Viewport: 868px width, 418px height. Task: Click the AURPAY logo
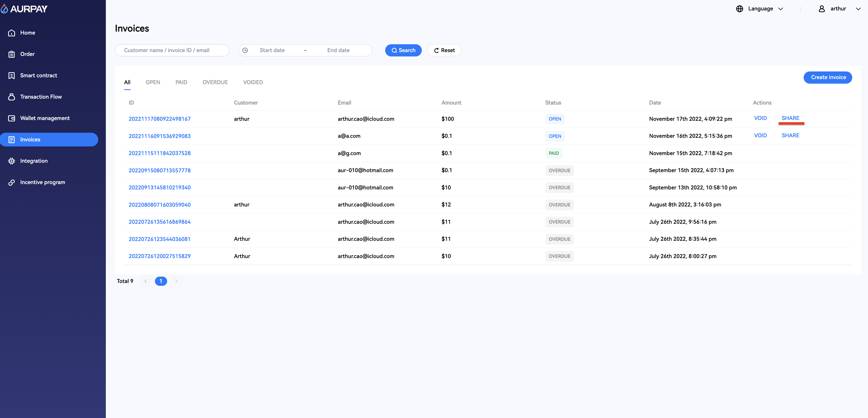point(24,9)
